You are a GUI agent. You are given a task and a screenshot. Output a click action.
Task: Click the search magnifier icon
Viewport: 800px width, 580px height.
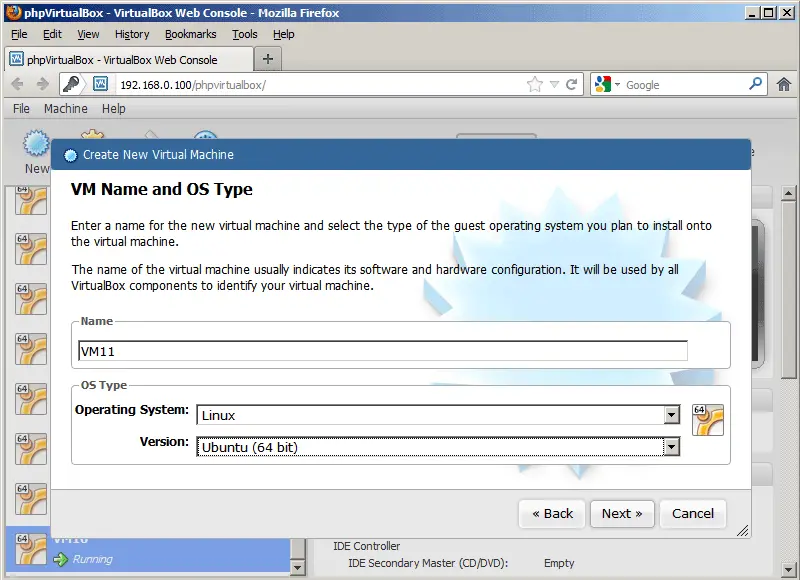pyautogui.click(x=755, y=83)
